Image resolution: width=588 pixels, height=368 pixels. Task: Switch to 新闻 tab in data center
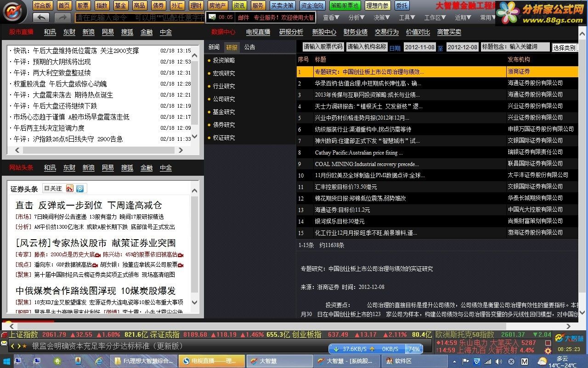[x=214, y=47]
